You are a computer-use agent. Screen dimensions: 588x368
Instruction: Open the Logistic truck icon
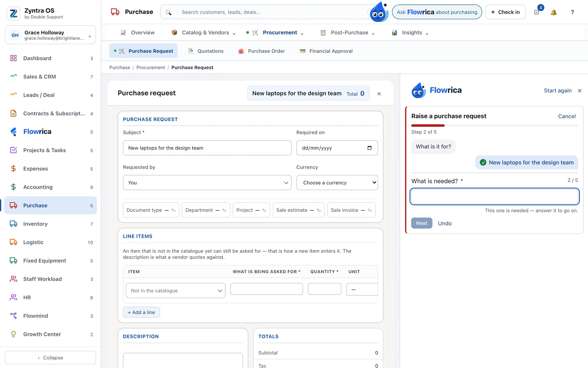click(x=14, y=242)
